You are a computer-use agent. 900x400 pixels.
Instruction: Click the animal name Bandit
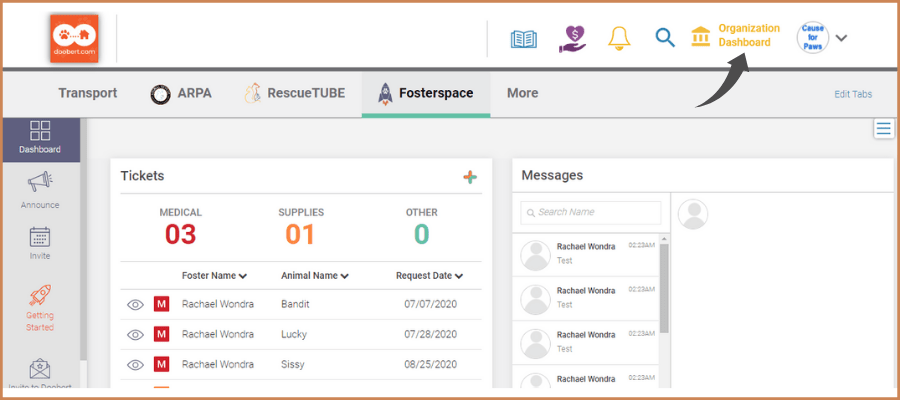point(295,304)
